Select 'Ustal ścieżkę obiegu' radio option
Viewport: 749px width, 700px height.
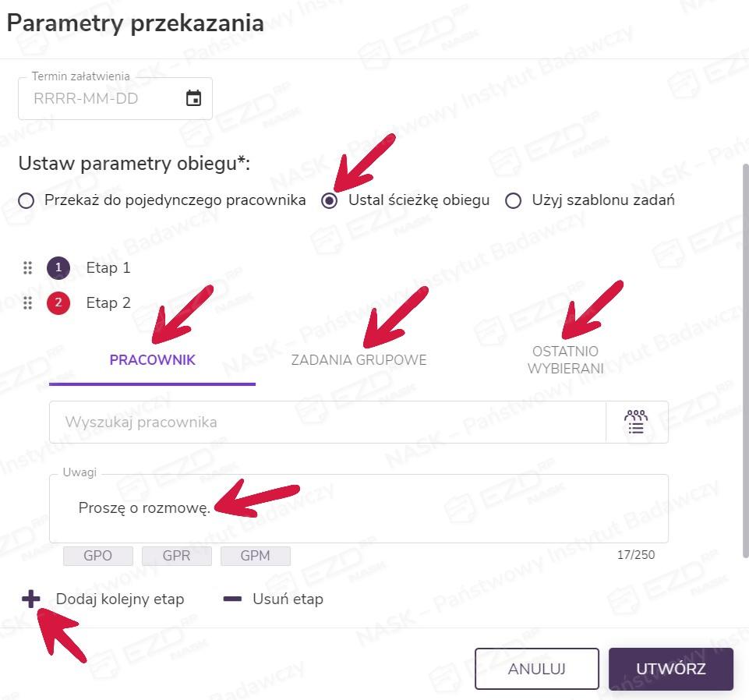[x=330, y=200]
